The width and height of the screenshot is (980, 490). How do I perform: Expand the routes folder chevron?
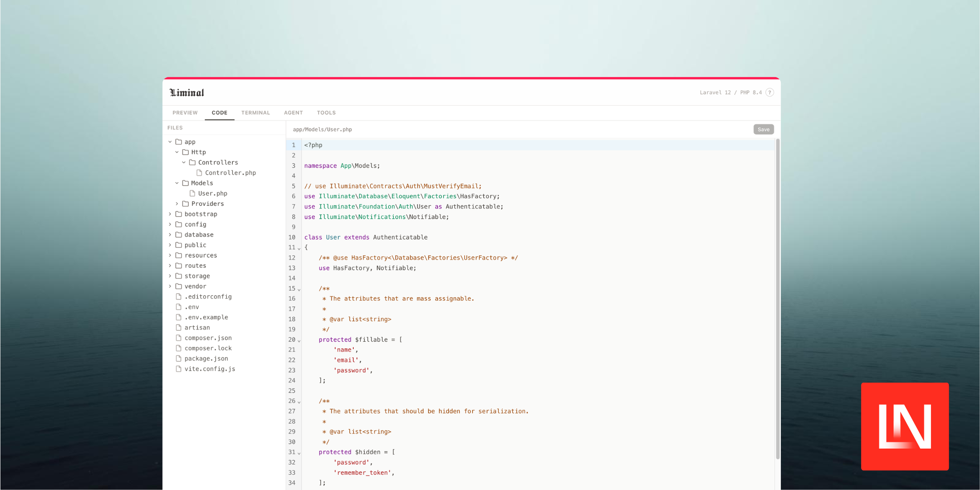pyautogui.click(x=170, y=265)
